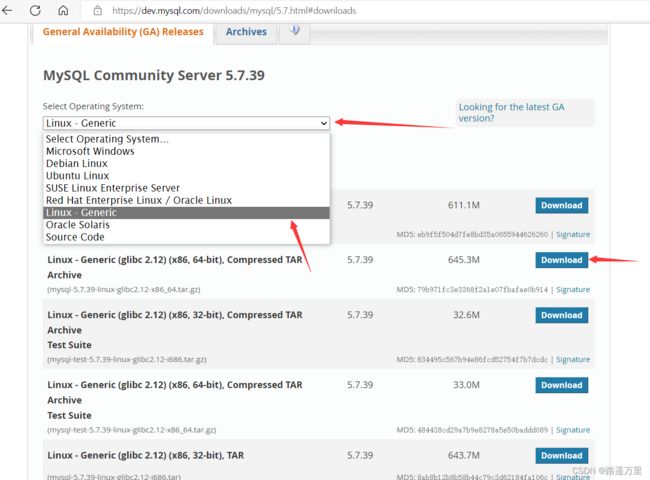Image resolution: width=650 pixels, height=480 pixels.
Task: Open Signature link for mysql-test i686 tar.gz
Action: (x=573, y=360)
